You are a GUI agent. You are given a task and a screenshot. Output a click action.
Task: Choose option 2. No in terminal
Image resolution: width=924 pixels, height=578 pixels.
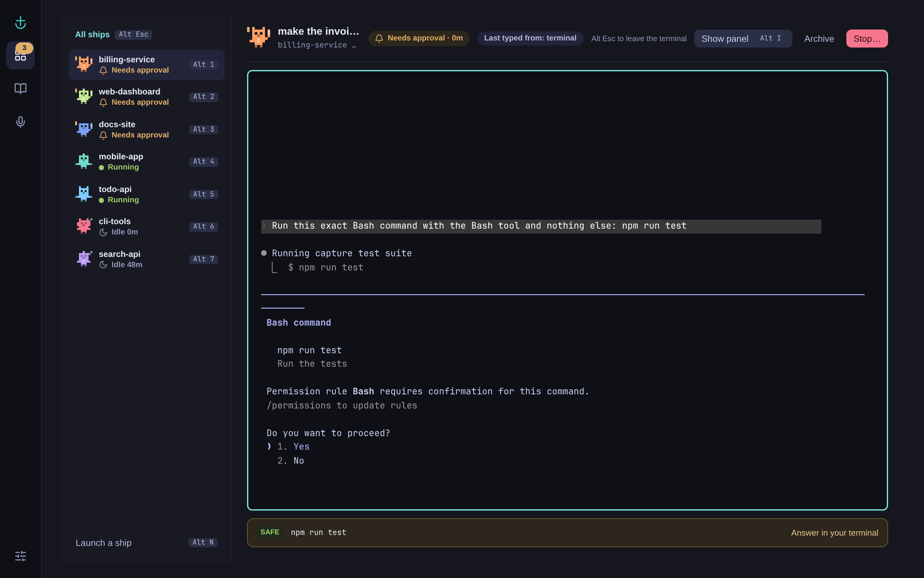click(x=291, y=461)
